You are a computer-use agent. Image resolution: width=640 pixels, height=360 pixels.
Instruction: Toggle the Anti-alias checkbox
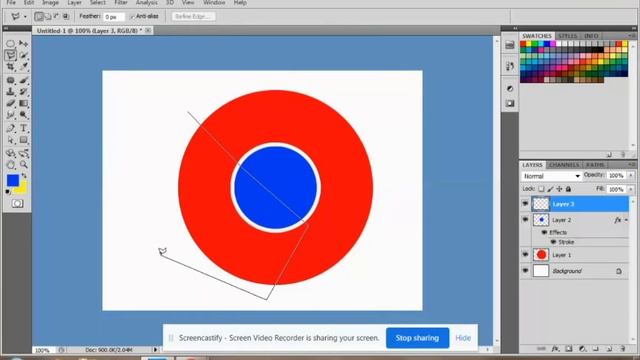tap(132, 16)
